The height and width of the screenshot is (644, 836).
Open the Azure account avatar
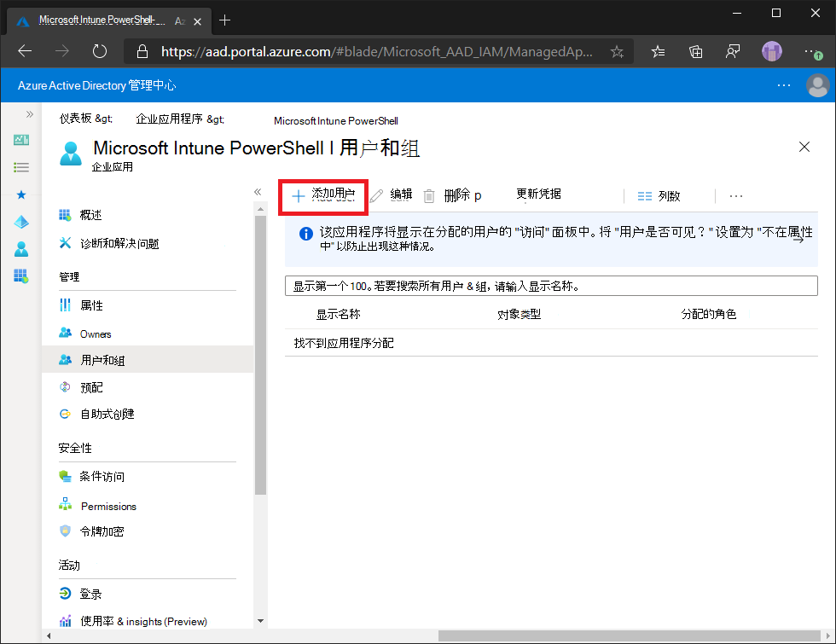pyautogui.click(x=817, y=85)
